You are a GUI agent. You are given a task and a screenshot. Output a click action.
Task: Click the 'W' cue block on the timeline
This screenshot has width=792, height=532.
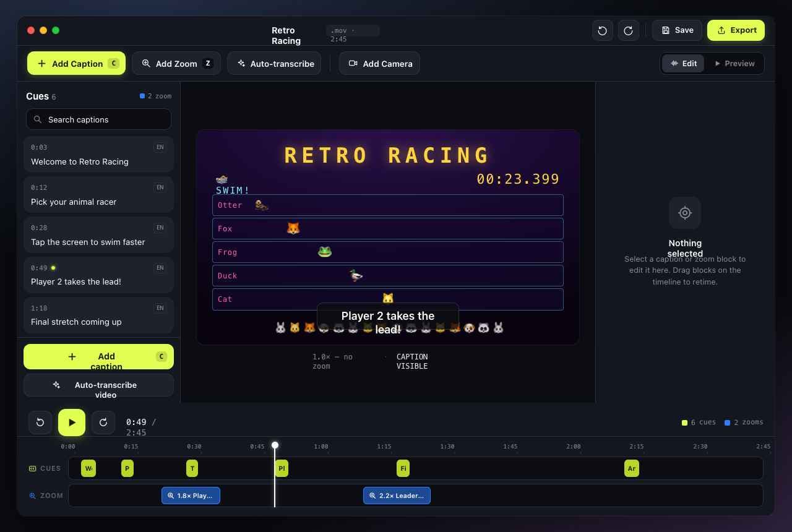(88, 468)
